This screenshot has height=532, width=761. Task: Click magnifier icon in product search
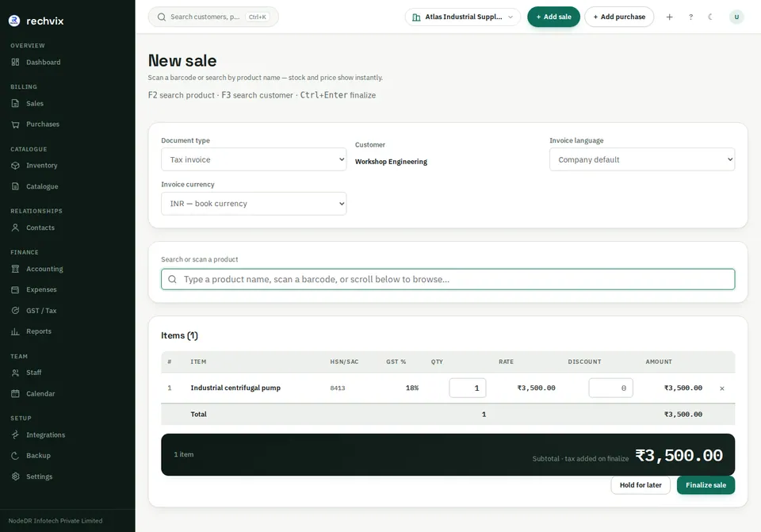point(172,279)
